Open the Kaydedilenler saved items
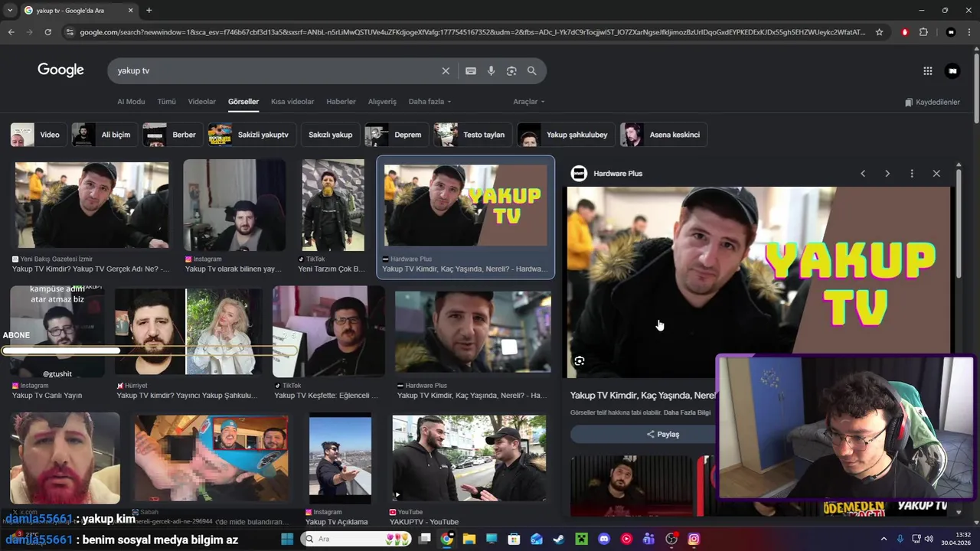 click(x=932, y=102)
